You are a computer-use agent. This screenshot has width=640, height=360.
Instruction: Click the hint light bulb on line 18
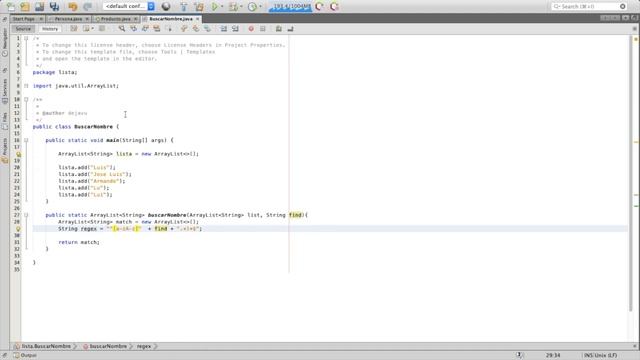pyautogui.click(x=18, y=154)
